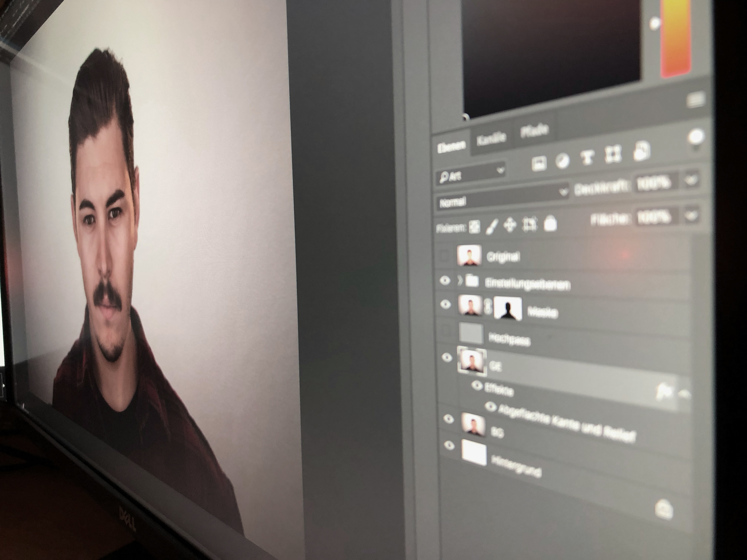Hide the Einstellungsebenen group
Viewport: 747px width, 560px height.
pyautogui.click(x=445, y=280)
